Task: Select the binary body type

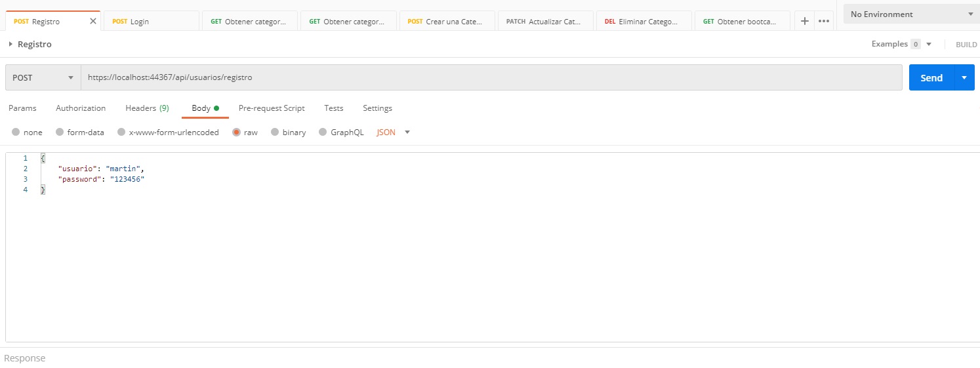Action: pos(288,132)
